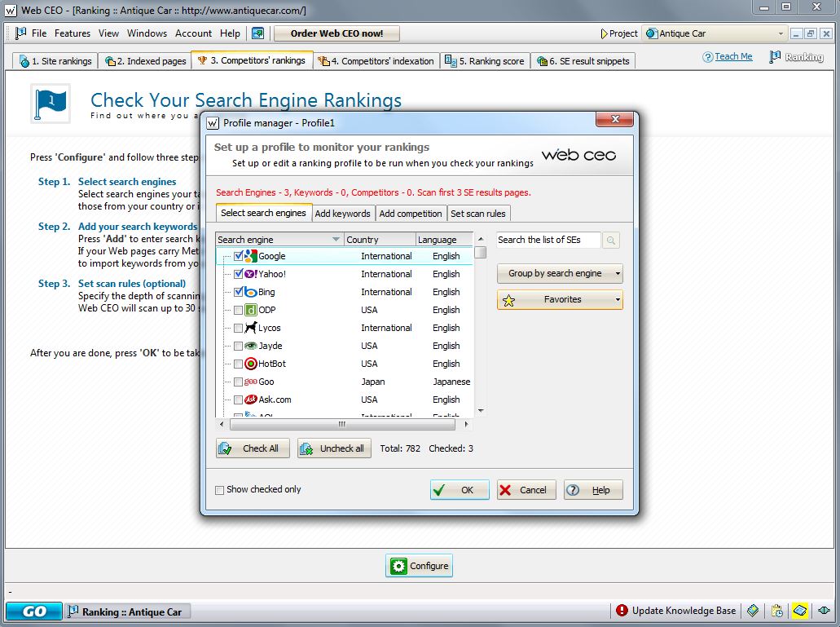Confirm the profile with OK button

(x=460, y=490)
